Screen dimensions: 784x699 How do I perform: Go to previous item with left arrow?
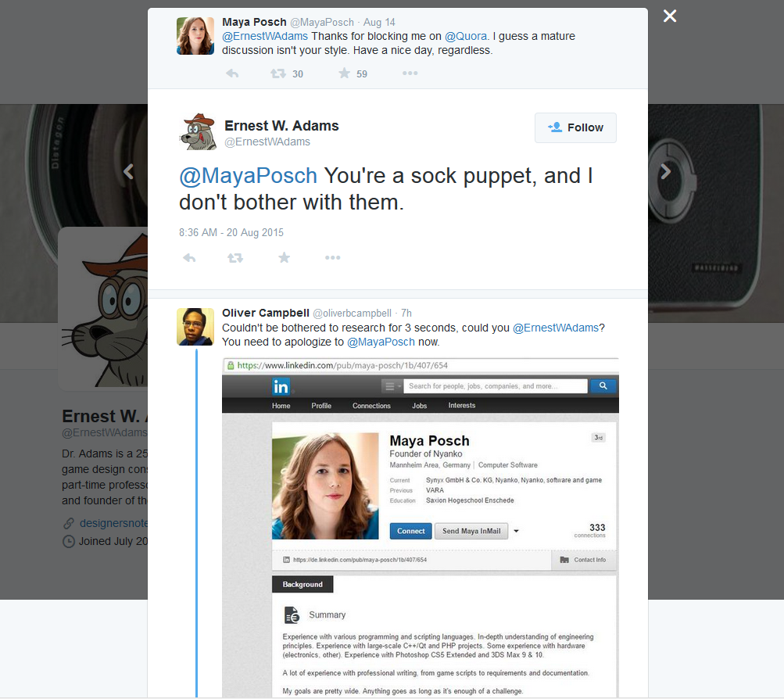129,171
